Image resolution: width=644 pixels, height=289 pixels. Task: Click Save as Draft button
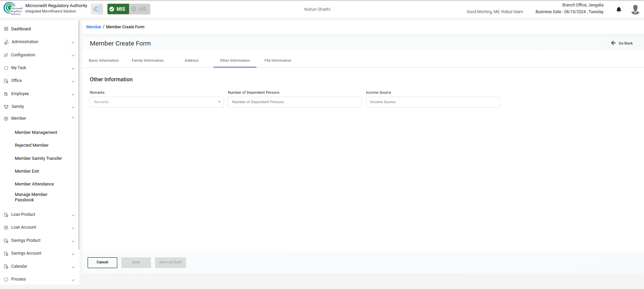[x=171, y=263]
